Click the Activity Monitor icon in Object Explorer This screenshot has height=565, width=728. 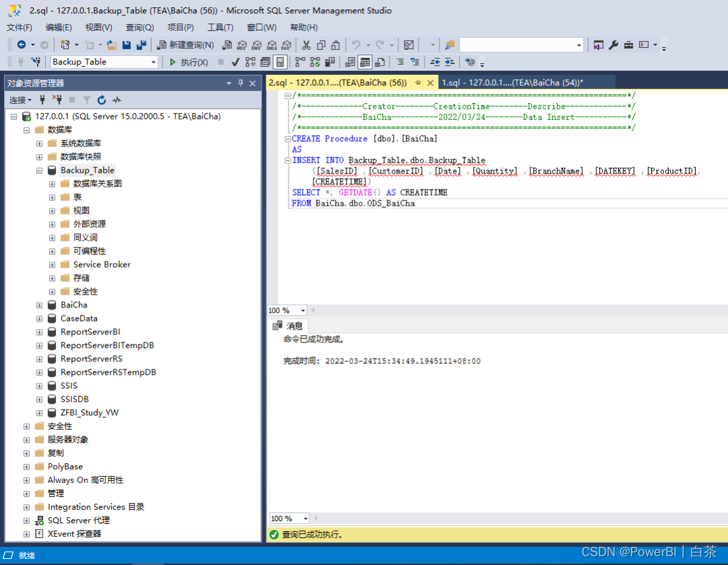point(117,100)
